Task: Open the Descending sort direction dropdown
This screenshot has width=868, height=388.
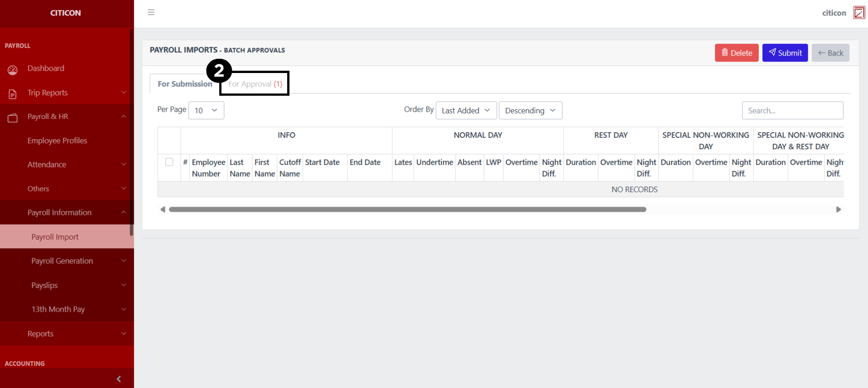Action: [530, 111]
